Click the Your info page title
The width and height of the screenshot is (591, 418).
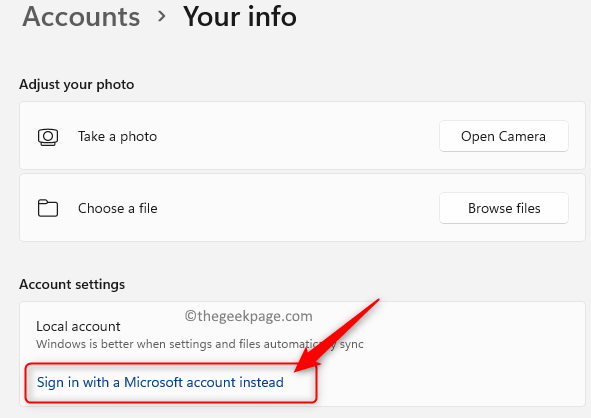[x=240, y=17]
